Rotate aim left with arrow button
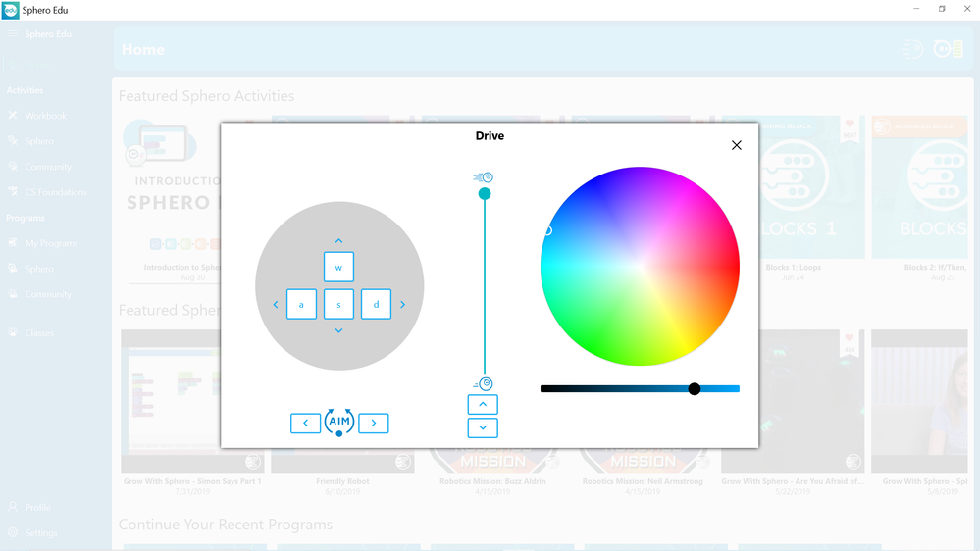Viewport: 980px width, 551px height. tap(306, 423)
